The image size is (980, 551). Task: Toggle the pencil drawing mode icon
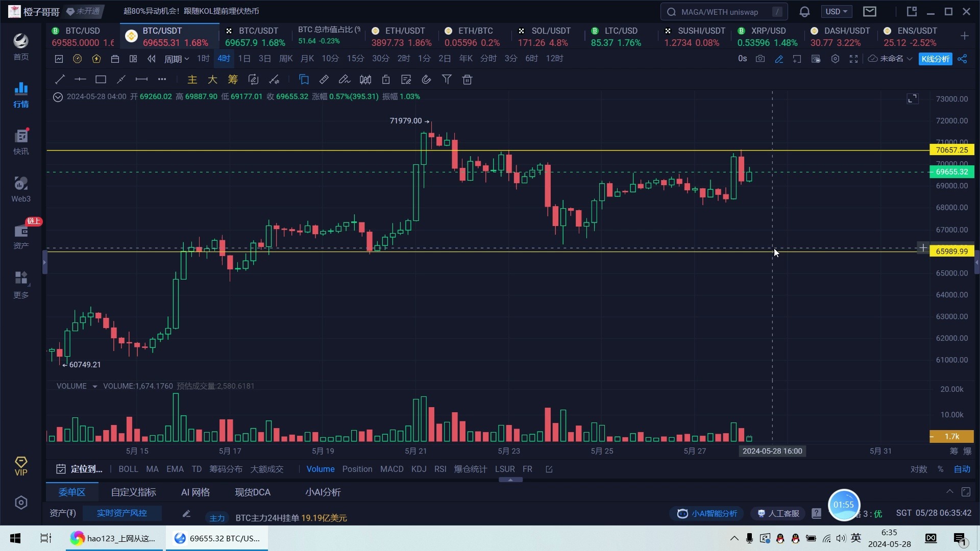[779, 59]
